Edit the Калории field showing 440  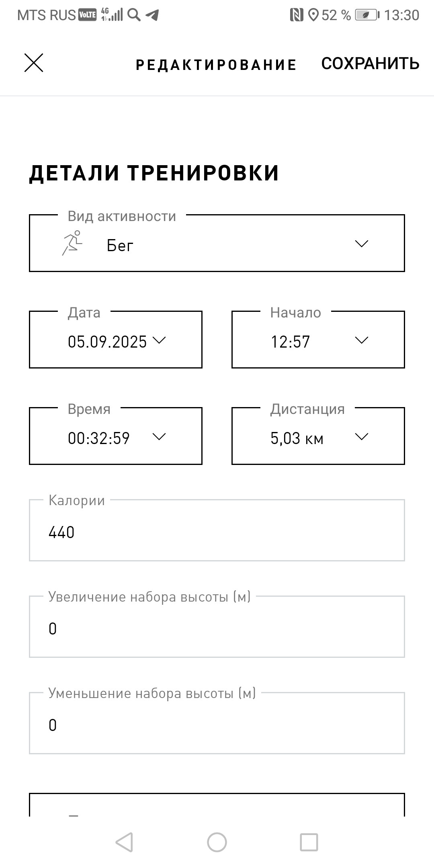217,530
